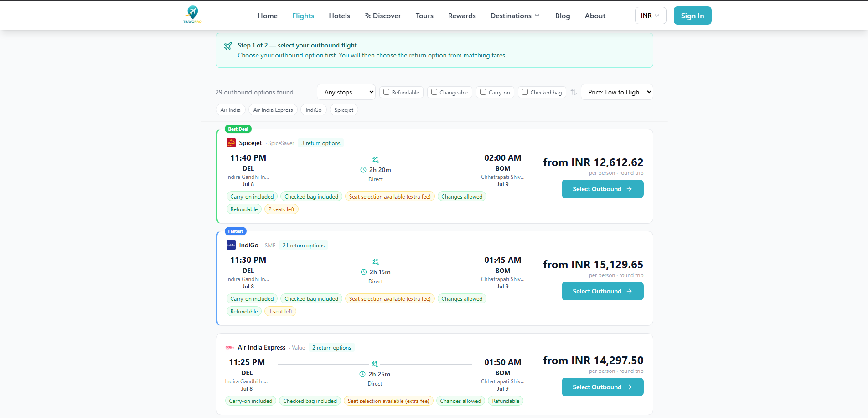
Task: Filter by Air India Express airline chip
Action: (x=273, y=110)
